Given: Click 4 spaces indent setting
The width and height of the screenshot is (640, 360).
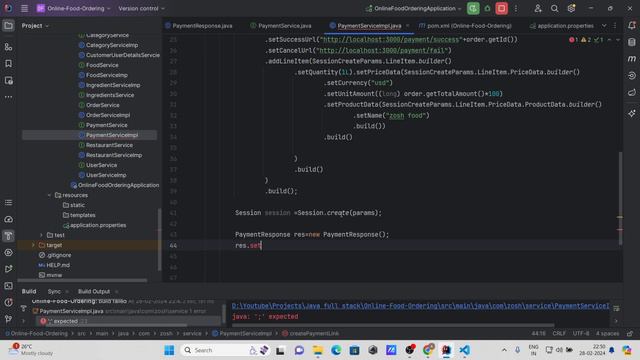Looking at the screenshot, I should coord(607,333).
